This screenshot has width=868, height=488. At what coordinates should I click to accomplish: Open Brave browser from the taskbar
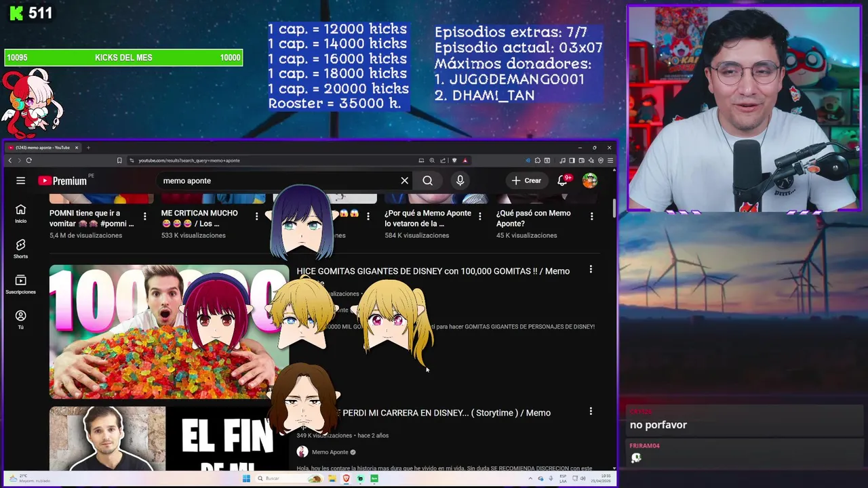pyautogui.click(x=346, y=479)
